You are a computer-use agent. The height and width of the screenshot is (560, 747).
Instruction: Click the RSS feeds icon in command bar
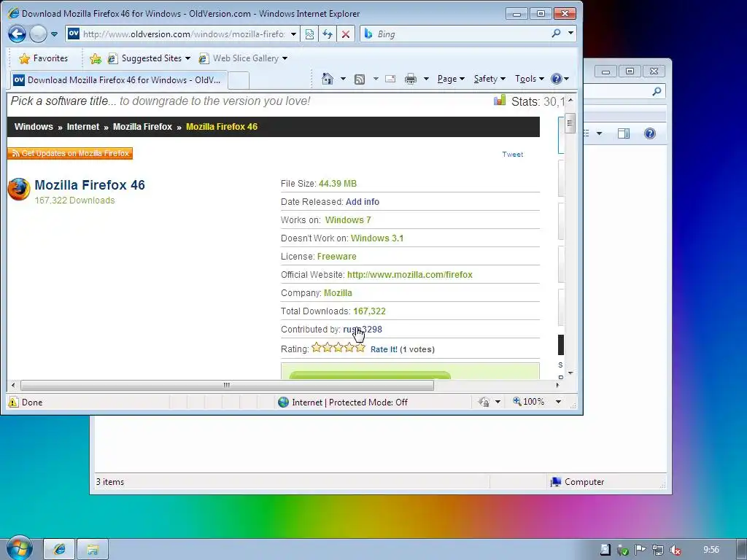[x=360, y=79]
